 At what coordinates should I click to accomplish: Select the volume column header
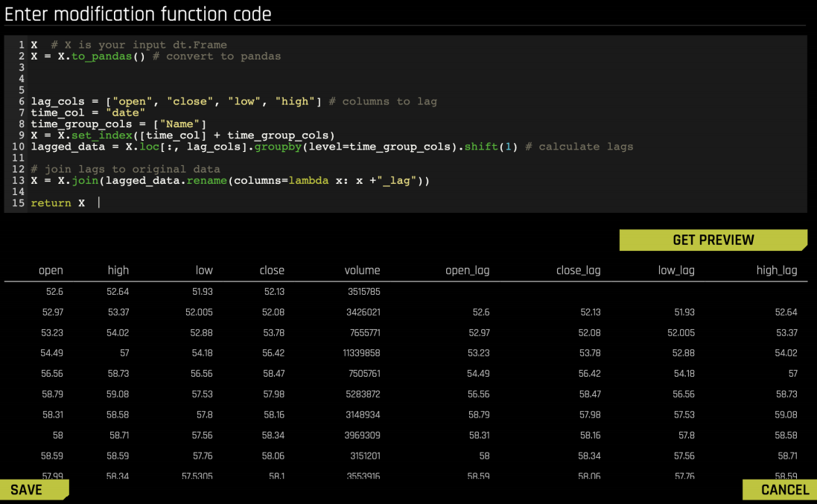(x=362, y=270)
